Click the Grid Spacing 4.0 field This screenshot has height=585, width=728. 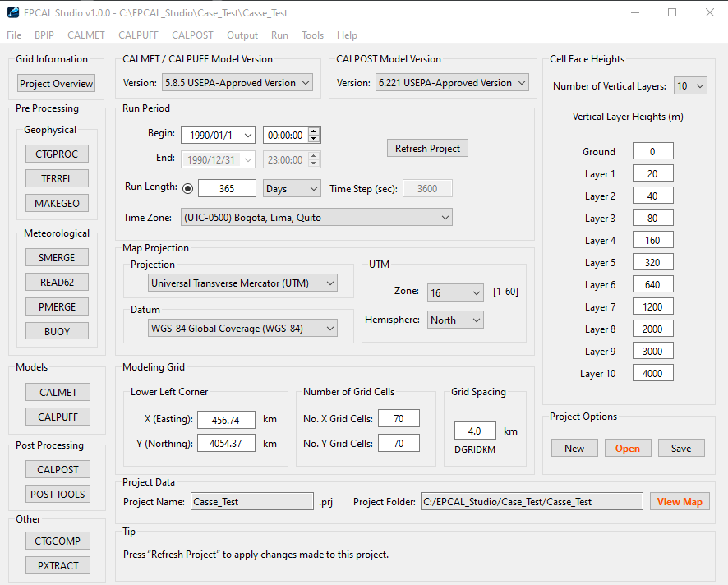(x=475, y=431)
